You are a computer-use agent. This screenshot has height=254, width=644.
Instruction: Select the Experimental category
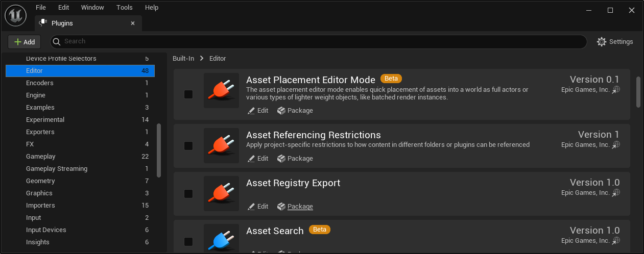(x=80, y=120)
